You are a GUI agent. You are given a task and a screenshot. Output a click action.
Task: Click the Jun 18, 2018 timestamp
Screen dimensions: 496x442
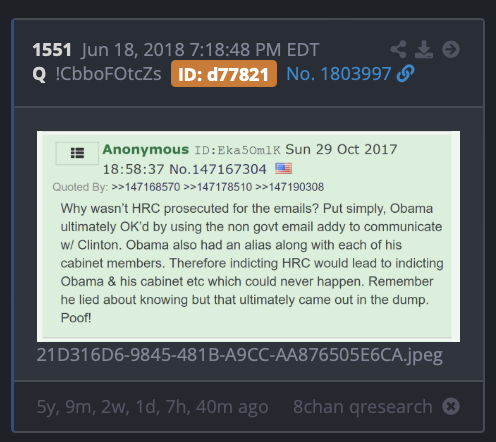[200, 50]
